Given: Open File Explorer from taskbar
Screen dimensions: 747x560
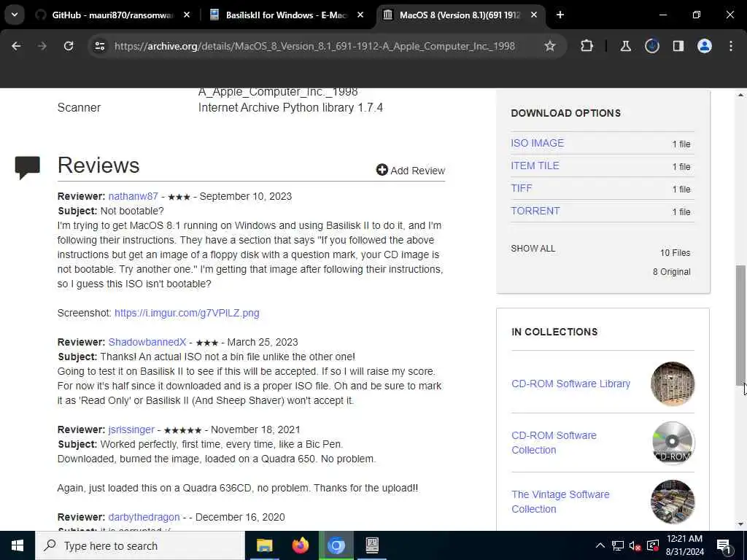Looking at the screenshot, I should click(x=264, y=545).
